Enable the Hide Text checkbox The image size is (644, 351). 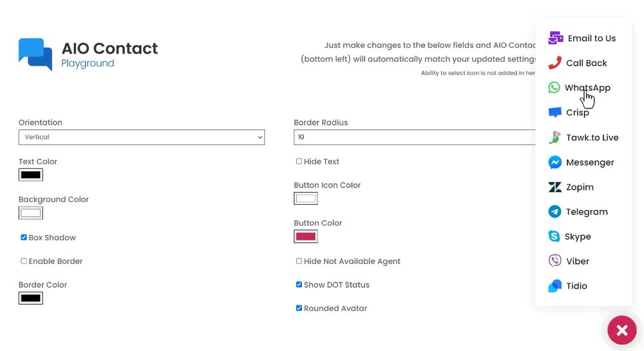pos(299,162)
